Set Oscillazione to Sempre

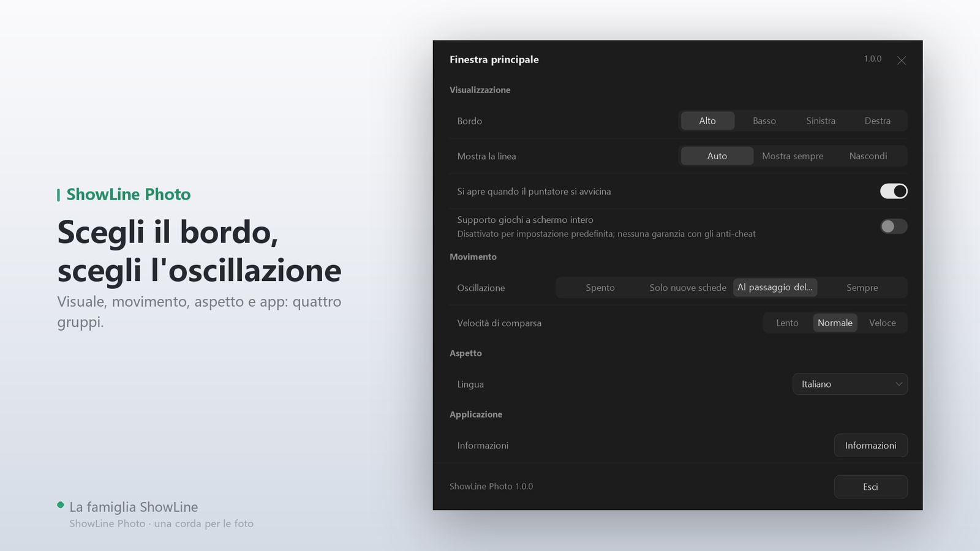(x=862, y=288)
